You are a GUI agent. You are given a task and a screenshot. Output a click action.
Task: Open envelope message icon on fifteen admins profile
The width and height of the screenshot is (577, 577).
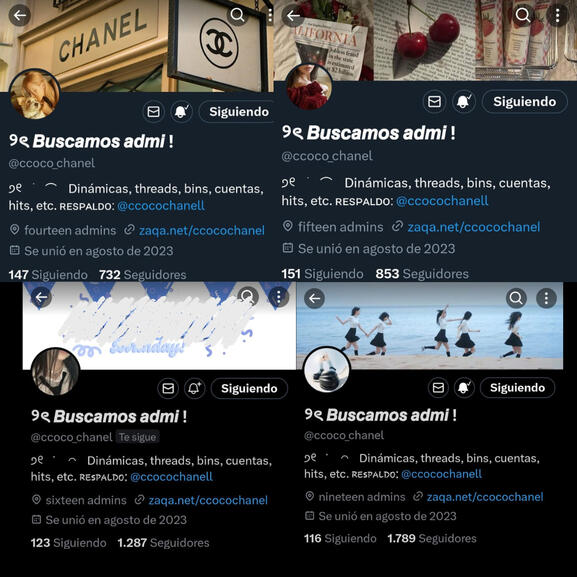click(435, 102)
